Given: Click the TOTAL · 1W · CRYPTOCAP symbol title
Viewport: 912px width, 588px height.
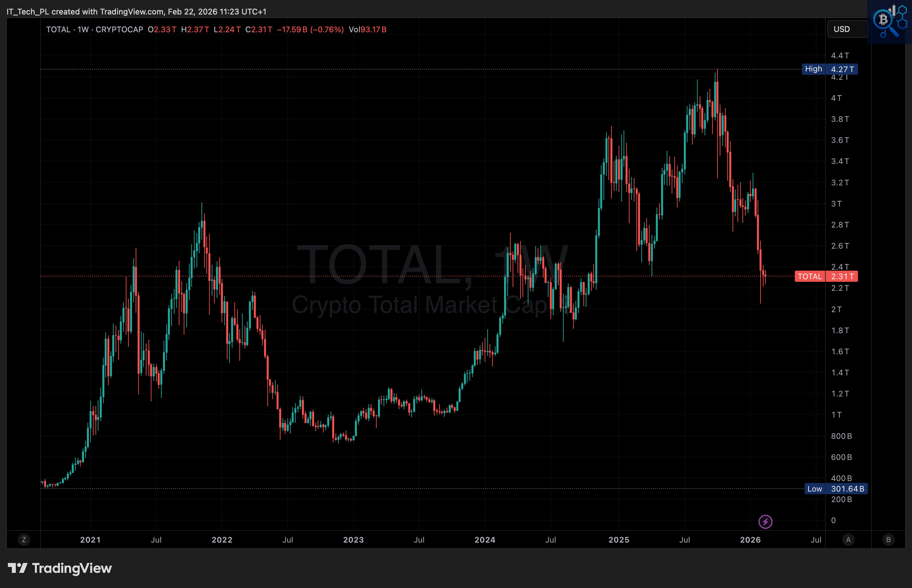Looking at the screenshot, I should coord(95,30).
